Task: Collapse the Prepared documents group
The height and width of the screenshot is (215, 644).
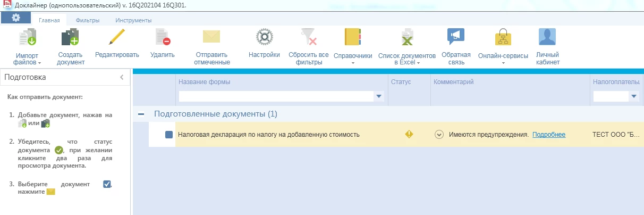Action: coord(141,114)
